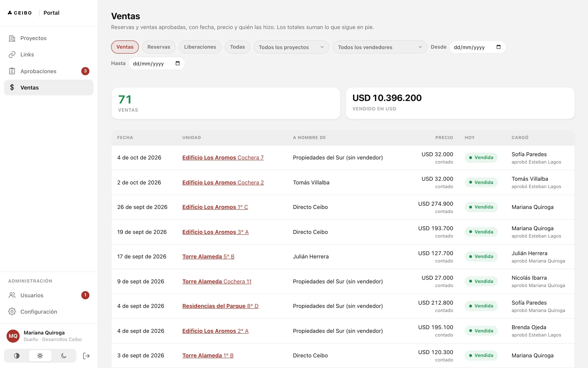Viewport: 588px width, 368px height.
Task: Select the Reservas filter pill
Action: pyautogui.click(x=159, y=47)
